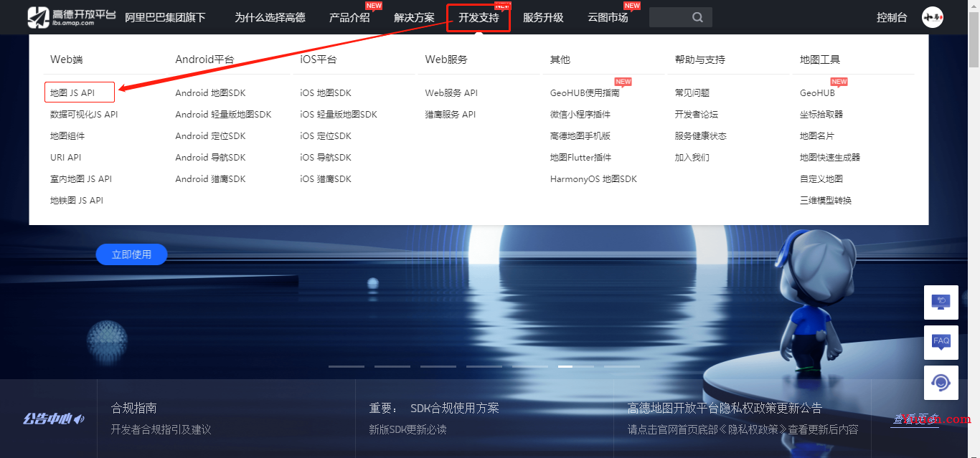This screenshot has height=458, width=980.
Task: Choose iOS 猎鹰SDK
Action: (326, 179)
